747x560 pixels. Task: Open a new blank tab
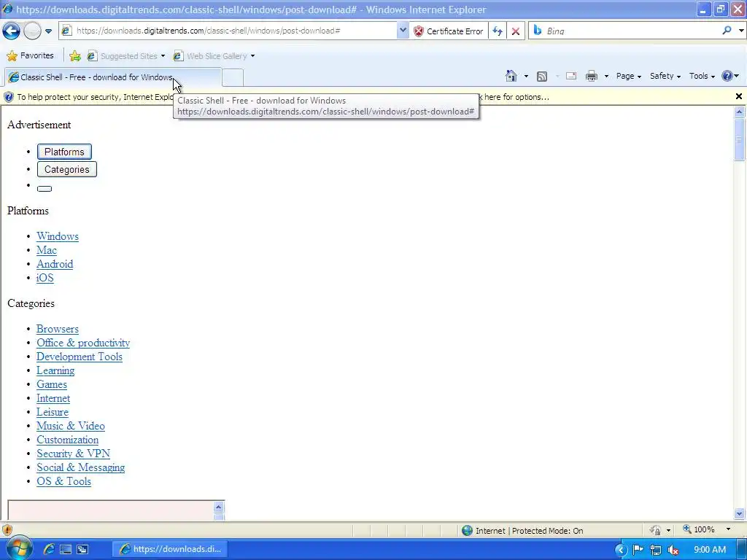pos(233,77)
